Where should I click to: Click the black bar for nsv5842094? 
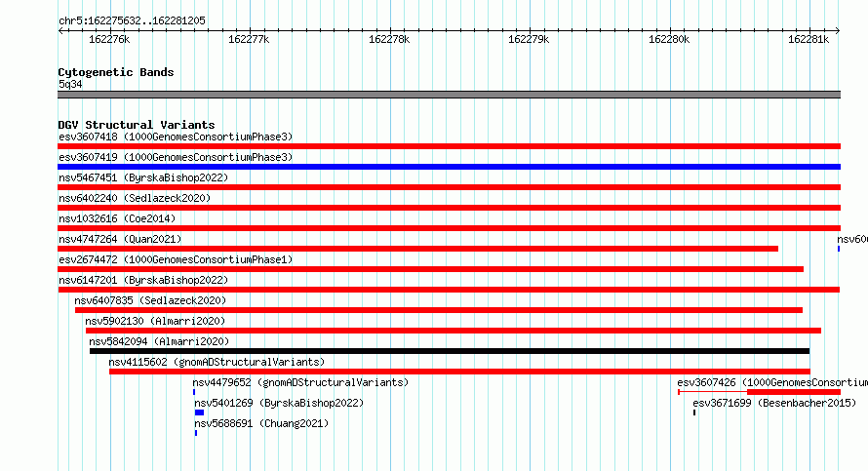(x=450, y=351)
